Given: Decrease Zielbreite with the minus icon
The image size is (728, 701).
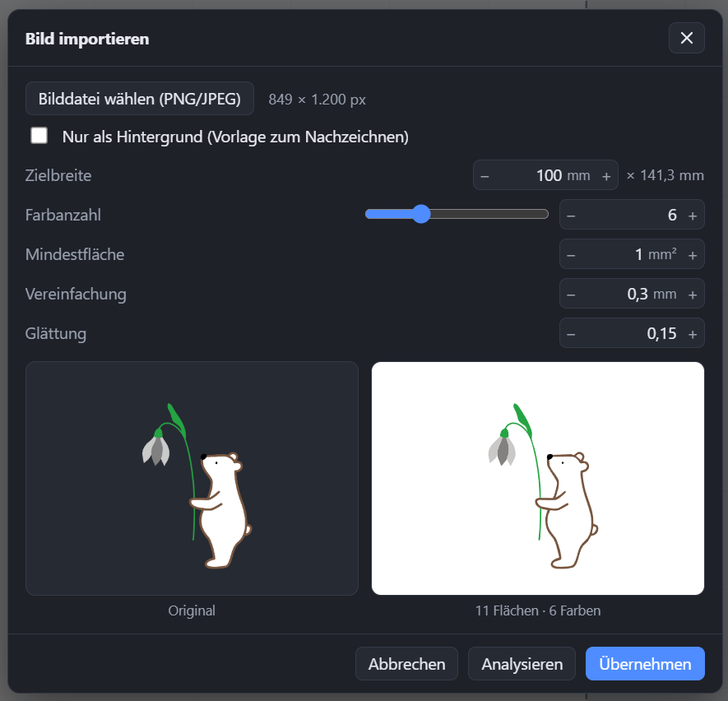Looking at the screenshot, I should click(x=485, y=176).
